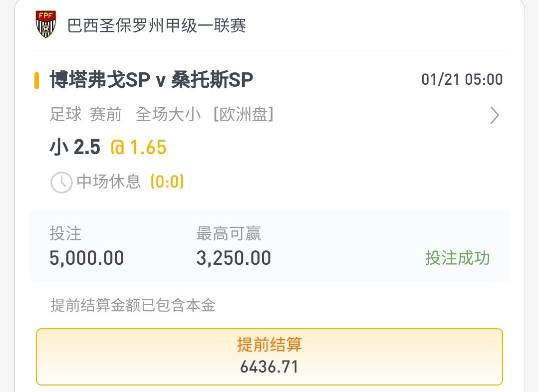This screenshot has height=392, width=539.
Task: Click the clock icon beside 中场休息
Action: [61, 182]
